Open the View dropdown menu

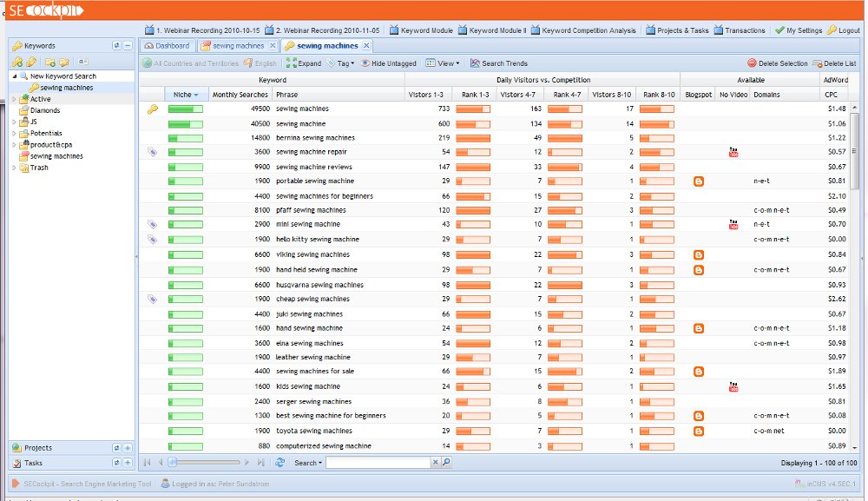tap(444, 63)
